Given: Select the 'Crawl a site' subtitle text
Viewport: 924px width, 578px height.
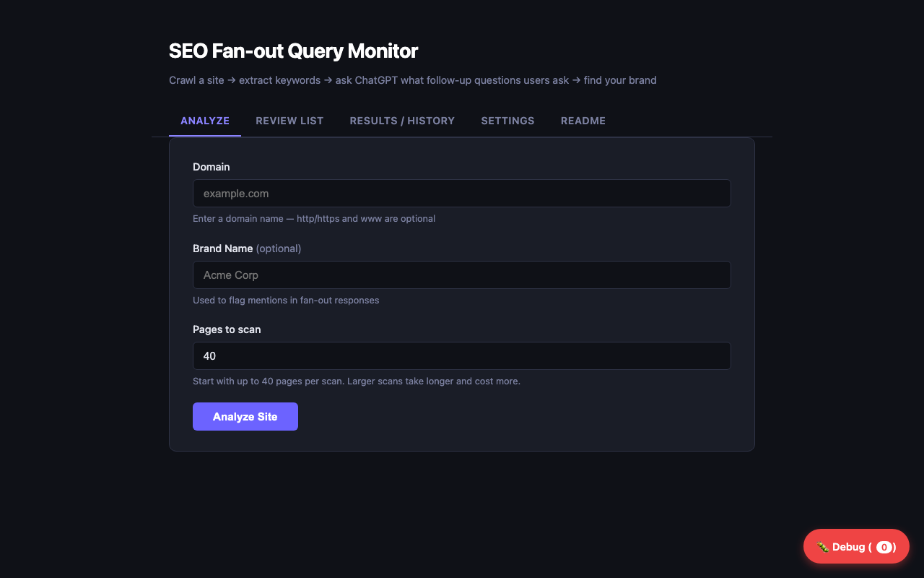Looking at the screenshot, I should point(413,80).
